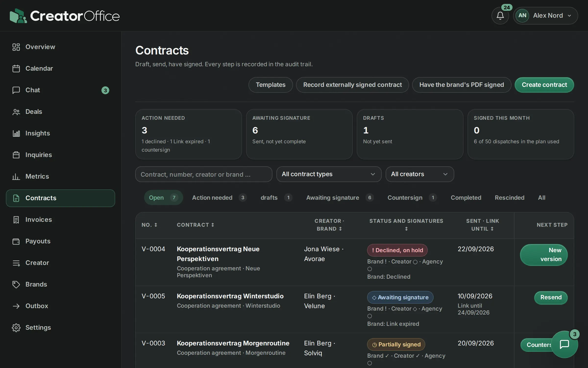Click Jona Wiese · Avorae cell
The height and width of the screenshot is (368, 588).
[x=324, y=254]
